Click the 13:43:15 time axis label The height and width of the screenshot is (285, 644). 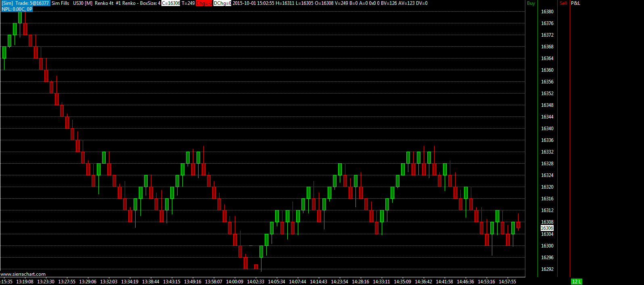click(x=171, y=282)
